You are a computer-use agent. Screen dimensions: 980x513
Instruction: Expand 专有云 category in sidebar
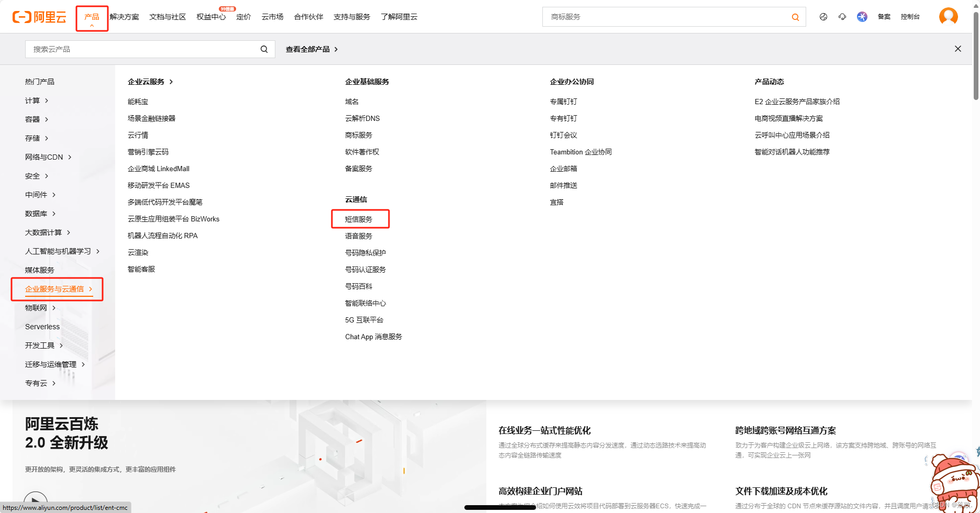(x=40, y=383)
